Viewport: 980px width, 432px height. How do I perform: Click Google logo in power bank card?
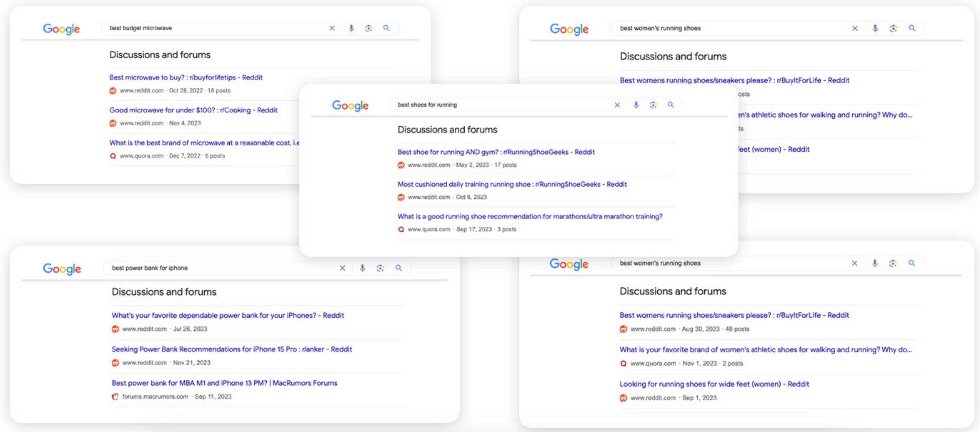(62, 269)
